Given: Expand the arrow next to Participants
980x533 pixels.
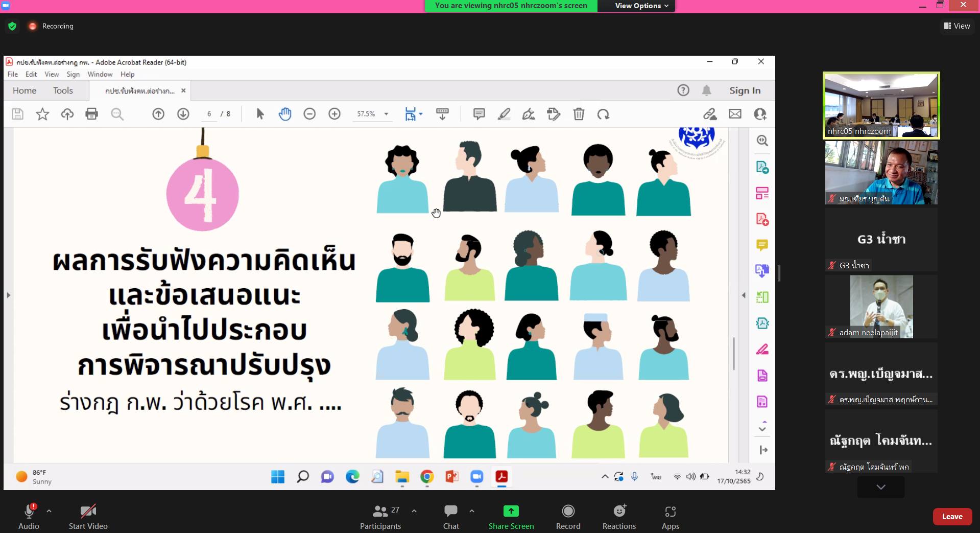Looking at the screenshot, I should coord(414,511).
